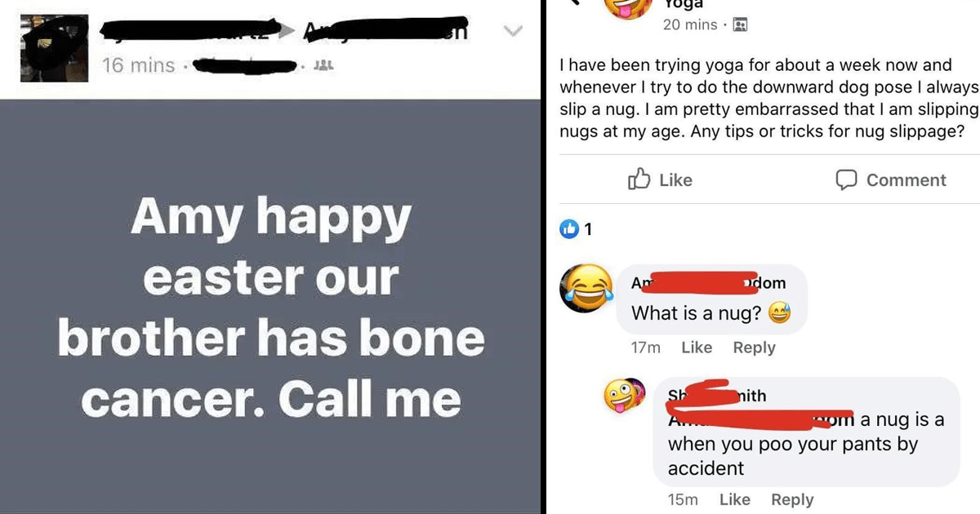Click the group privacy icon beside 20 mins
Image resolution: width=980 pixels, height=514 pixels.
741,25
